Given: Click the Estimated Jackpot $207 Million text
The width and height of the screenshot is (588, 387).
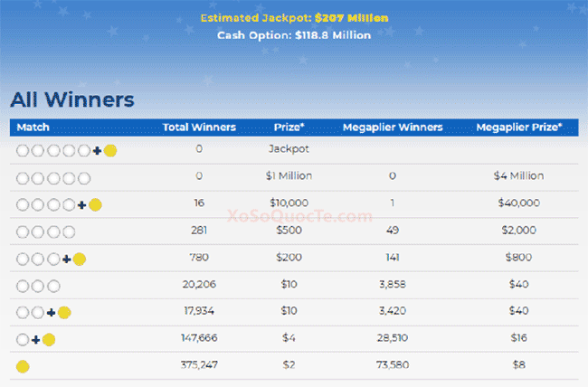Looking at the screenshot, I should click(294, 18).
